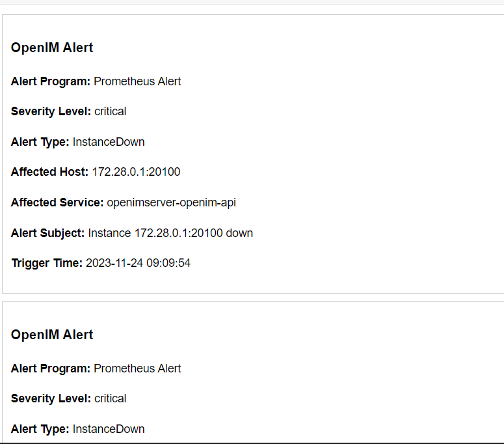Screen dimensions: 504x444
Task: Select the Prometheus Alert value in first alert
Action: [137, 81]
